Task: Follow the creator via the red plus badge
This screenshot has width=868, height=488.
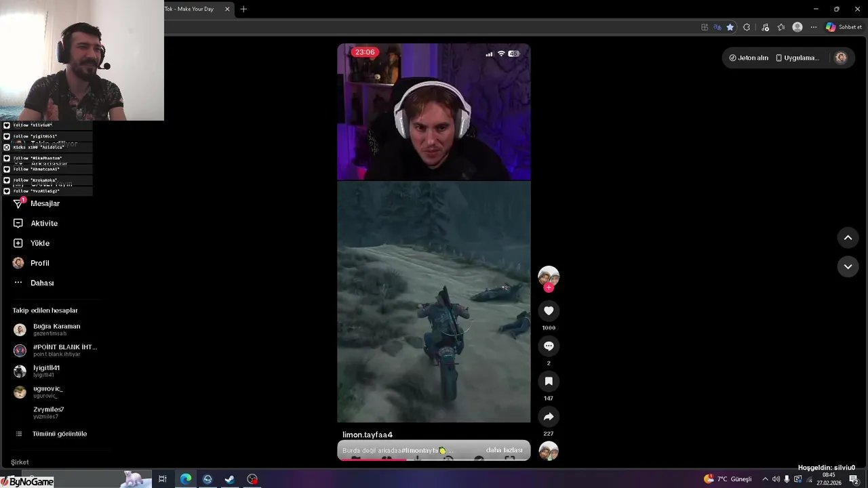Action: pos(549,287)
